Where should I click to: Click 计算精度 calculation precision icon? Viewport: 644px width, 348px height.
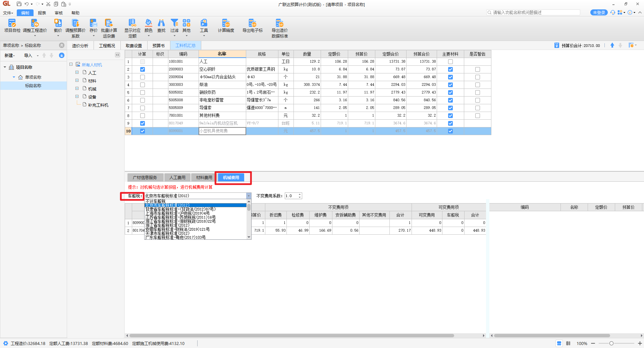pyautogui.click(x=226, y=23)
